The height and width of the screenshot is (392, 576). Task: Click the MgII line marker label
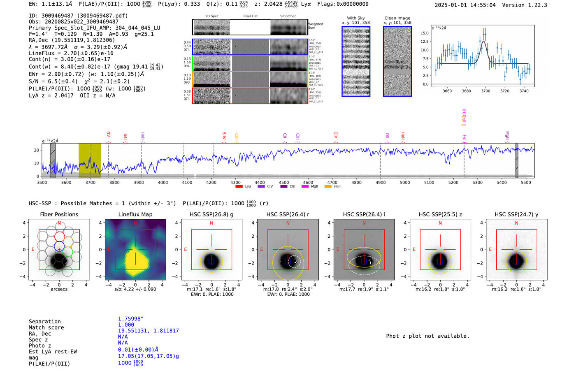[507, 137]
